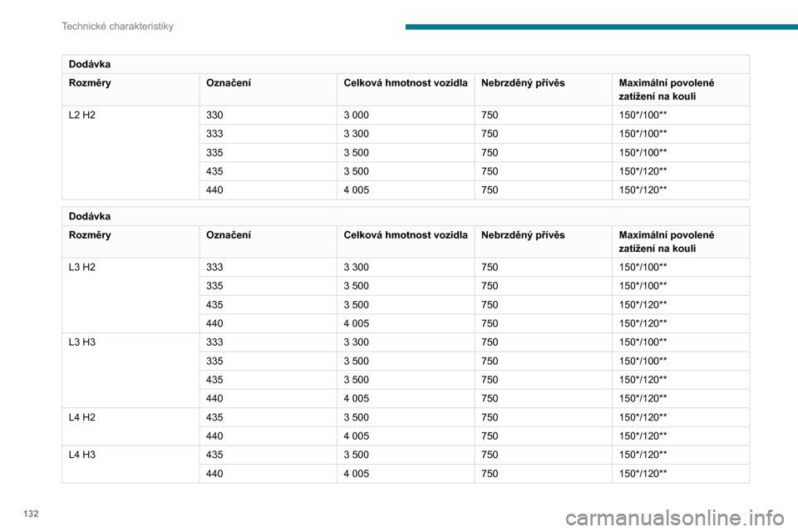Click "750" in the 330 designation row
The width and height of the screenshot is (798, 532).
coord(490,115)
